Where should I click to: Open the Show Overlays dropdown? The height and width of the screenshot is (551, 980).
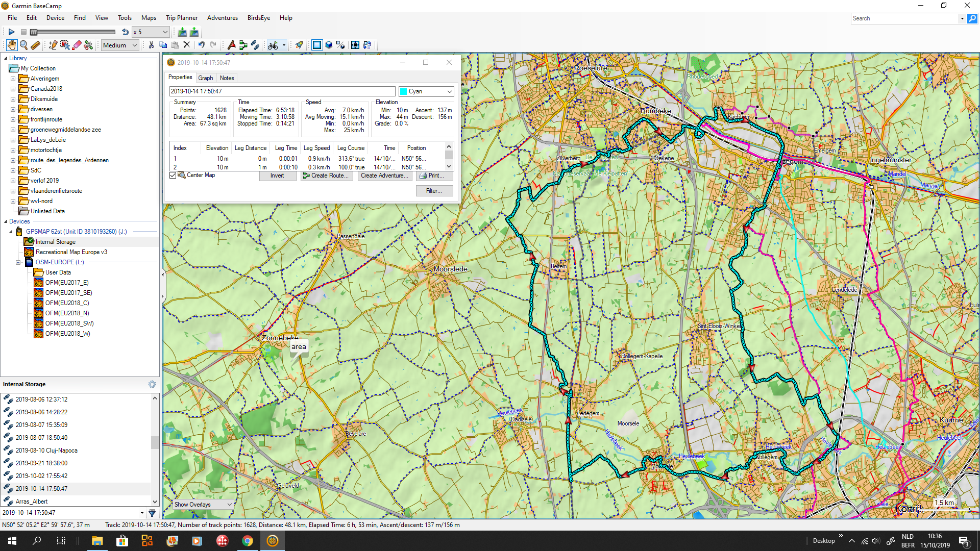pos(203,505)
